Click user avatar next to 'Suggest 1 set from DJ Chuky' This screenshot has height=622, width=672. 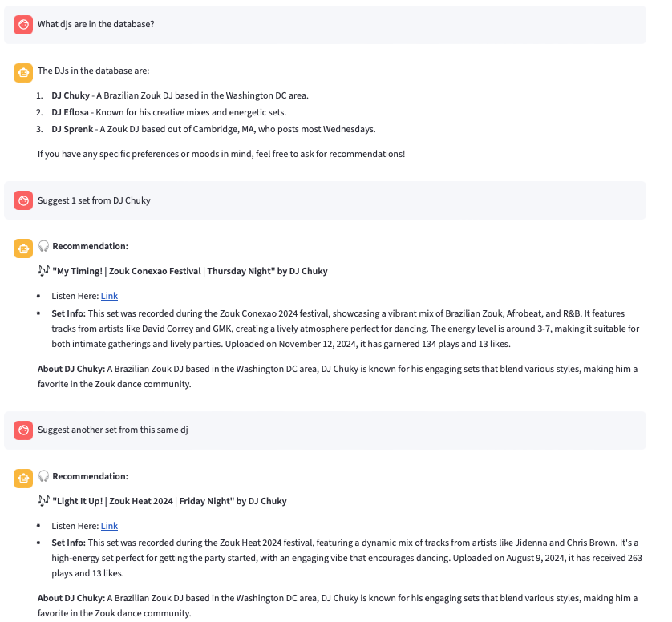[23, 200]
